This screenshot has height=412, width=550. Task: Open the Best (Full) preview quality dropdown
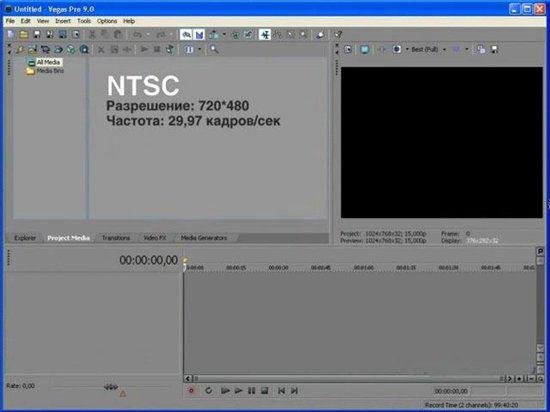[x=428, y=49]
